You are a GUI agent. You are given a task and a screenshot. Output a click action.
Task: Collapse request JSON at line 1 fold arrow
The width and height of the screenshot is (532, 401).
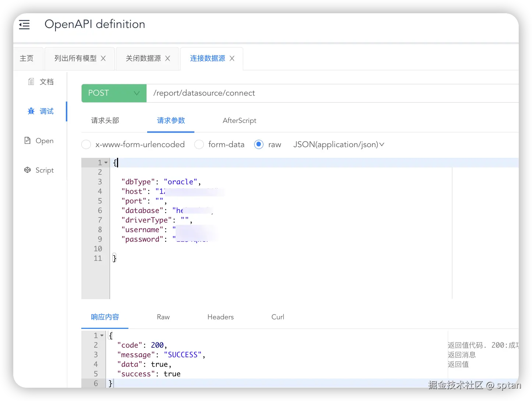[106, 163]
